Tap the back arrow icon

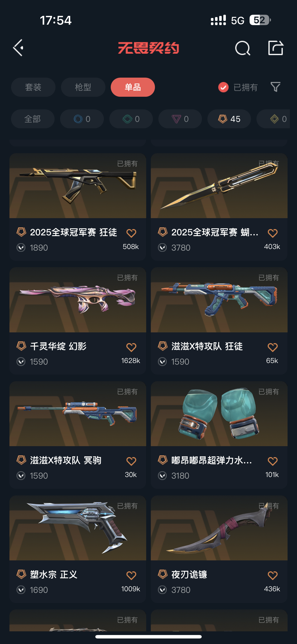(18, 47)
